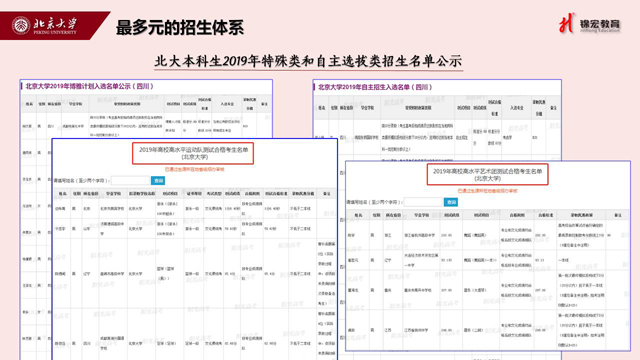Select the slide title 最多元的招生体系
Image resolution: width=640 pixels, height=360 pixels.
(180, 27)
